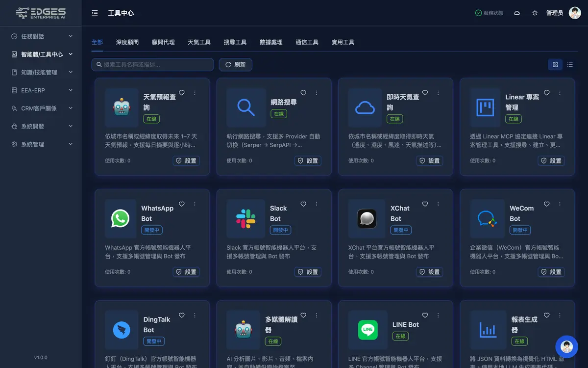Expand the 知識/技能管理 sidebar menu
The width and height of the screenshot is (588, 368).
(41, 72)
